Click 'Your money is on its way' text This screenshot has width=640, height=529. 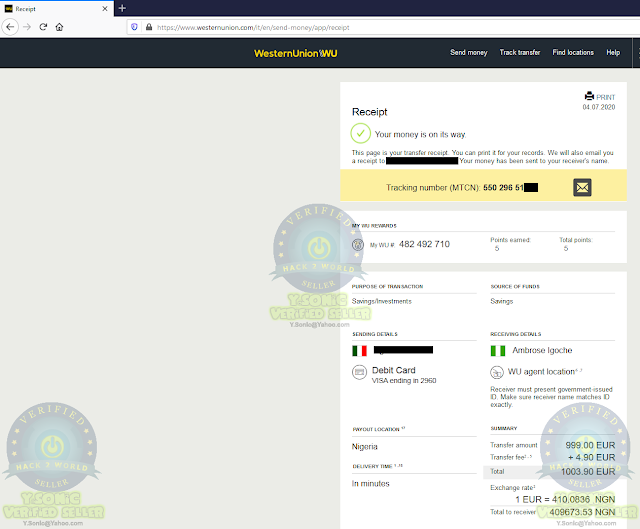click(420, 134)
